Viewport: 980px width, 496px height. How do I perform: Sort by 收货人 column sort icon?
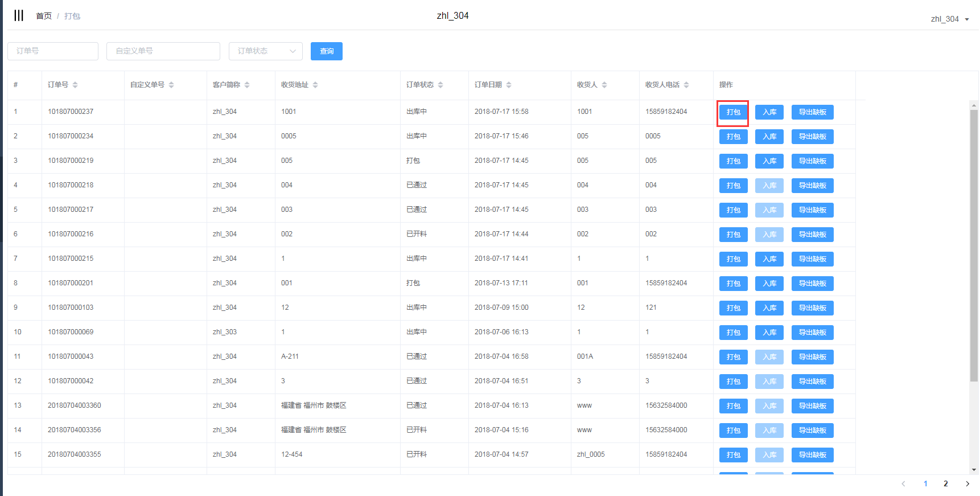(x=604, y=85)
